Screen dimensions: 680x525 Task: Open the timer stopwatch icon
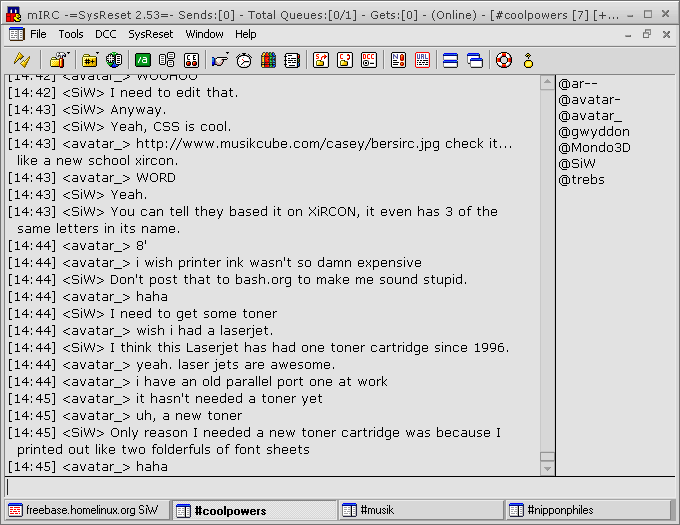click(x=244, y=60)
